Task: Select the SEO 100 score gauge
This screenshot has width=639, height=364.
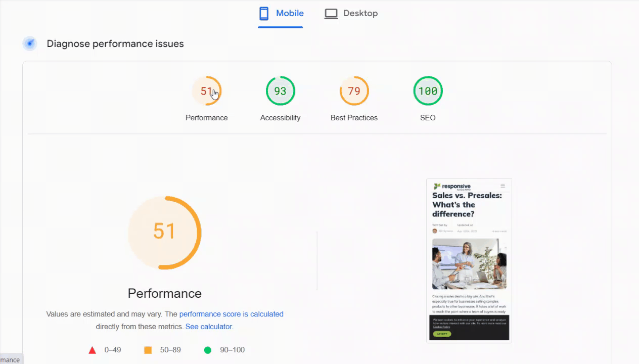Action: (428, 91)
